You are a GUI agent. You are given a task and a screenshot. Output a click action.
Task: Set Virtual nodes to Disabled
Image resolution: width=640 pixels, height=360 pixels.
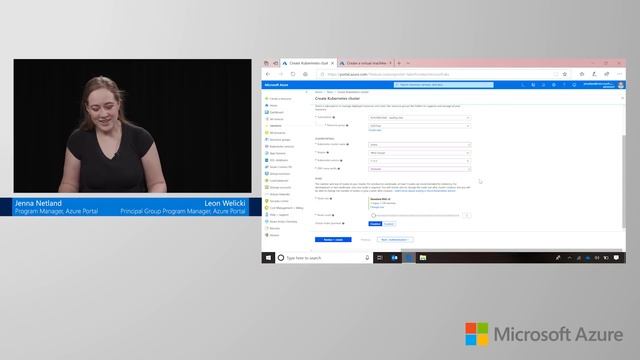375,224
